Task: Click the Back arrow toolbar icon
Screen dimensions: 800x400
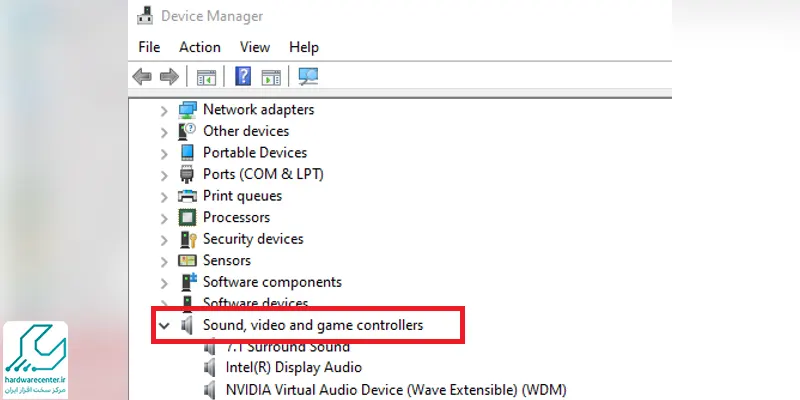Action: pos(142,77)
